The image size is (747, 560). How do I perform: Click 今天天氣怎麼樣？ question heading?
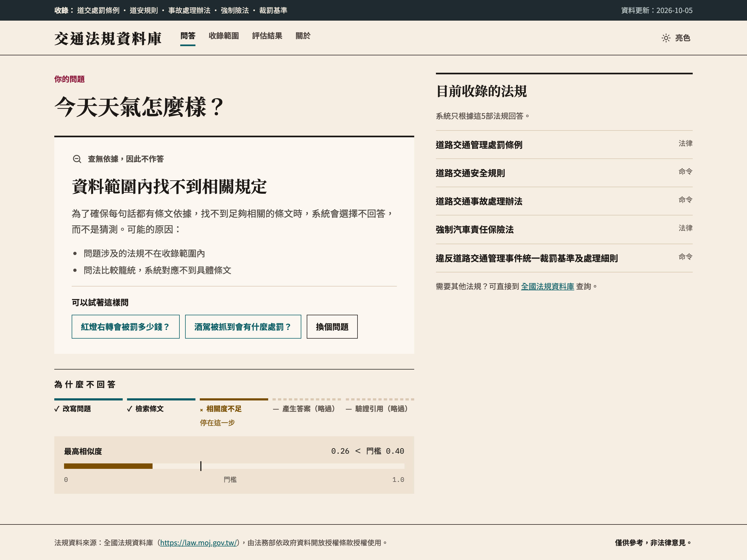coord(139,107)
